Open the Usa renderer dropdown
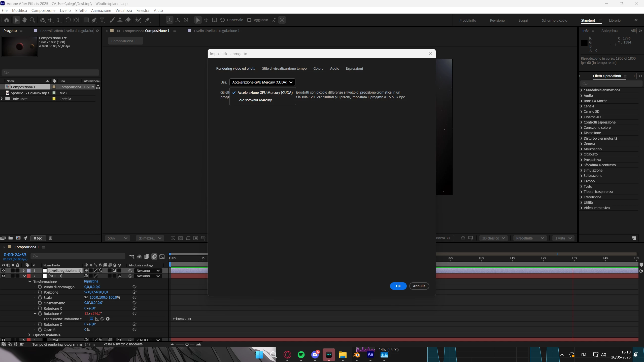Viewport: 644px width, 362px height. coord(262,82)
